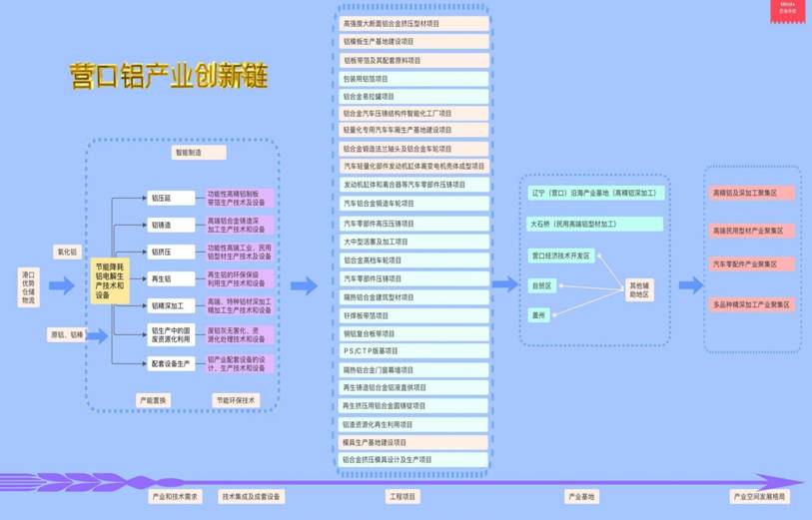Screen dimensions: 812x520
Task: Click the blue arrow next to 原铝、铝棒
Action: click(96, 335)
